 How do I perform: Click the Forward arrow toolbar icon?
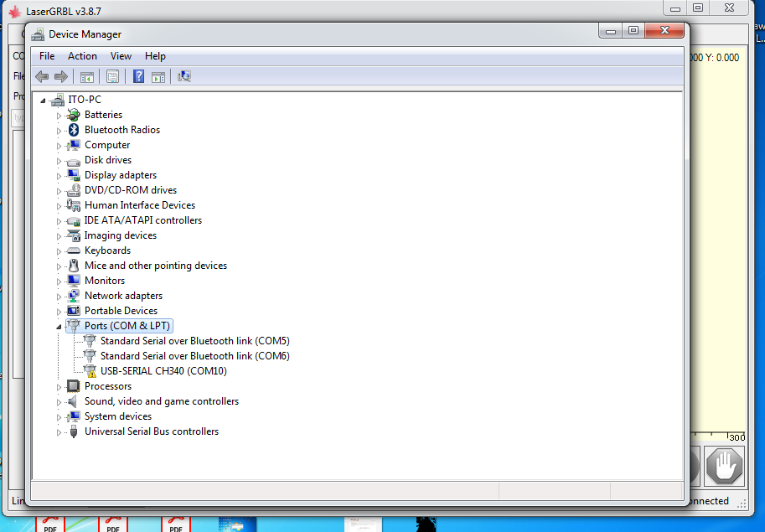pyautogui.click(x=61, y=76)
